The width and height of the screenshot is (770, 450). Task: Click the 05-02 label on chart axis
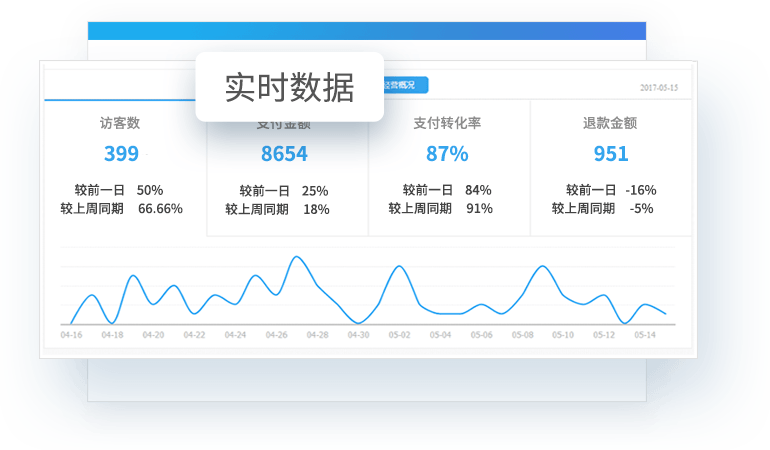(x=399, y=335)
